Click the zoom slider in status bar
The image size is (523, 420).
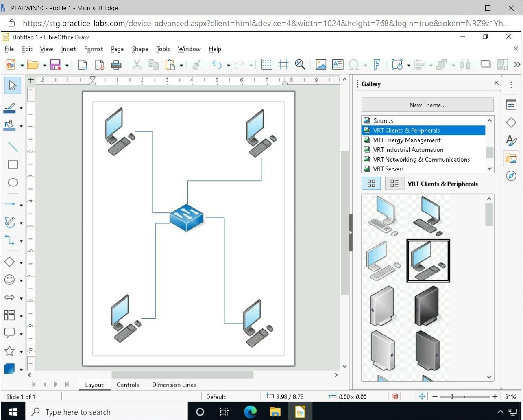pos(452,397)
